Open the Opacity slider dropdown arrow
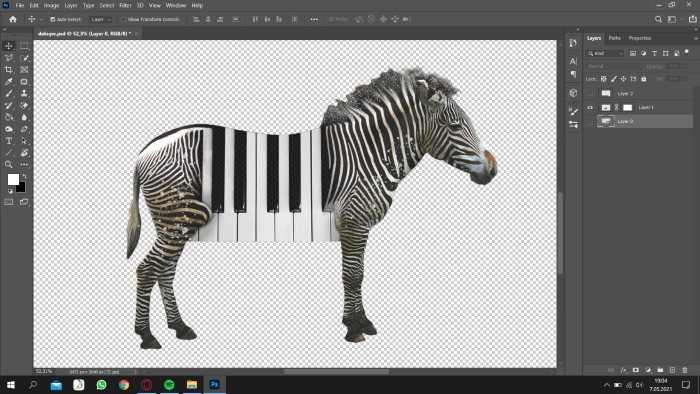700x394 pixels. (685, 66)
